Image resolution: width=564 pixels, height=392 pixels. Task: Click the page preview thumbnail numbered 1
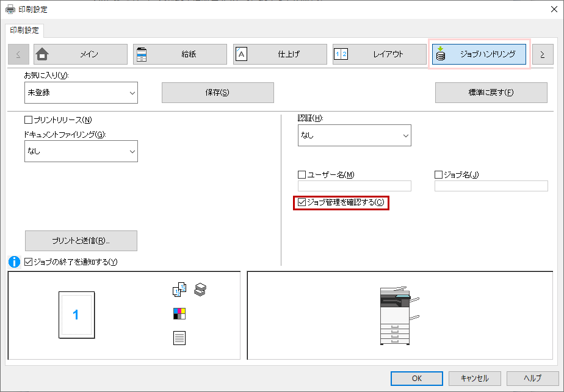pyautogui.click(x=77, y=315)
